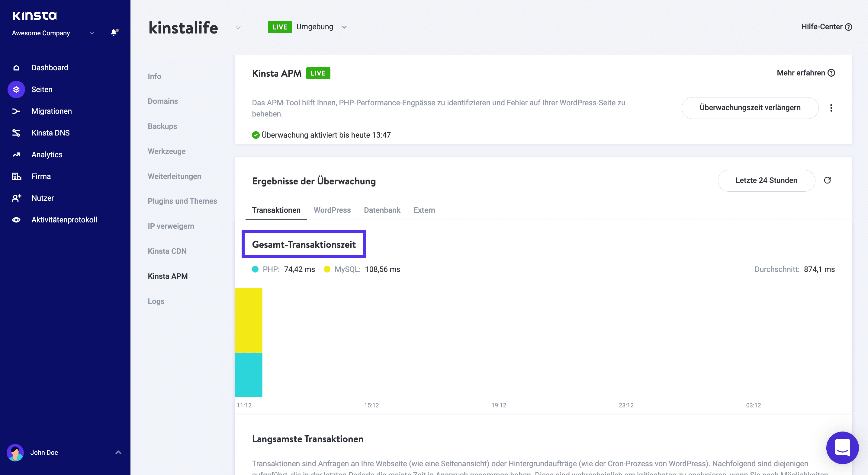The height and width of the screenshot is (475, 868).
Task: Go to Firma in sidebar
Action: point(41,177)
